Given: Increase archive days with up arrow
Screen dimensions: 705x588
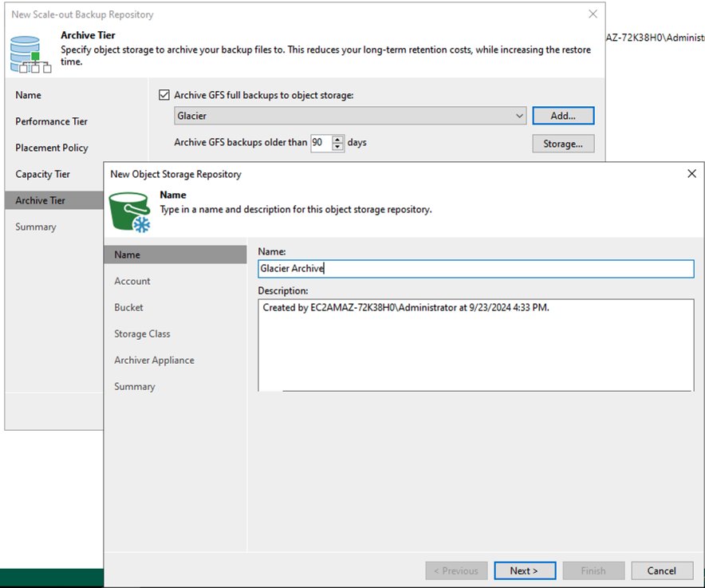Looking at the screenshot, I should click(x=337, y=140).
